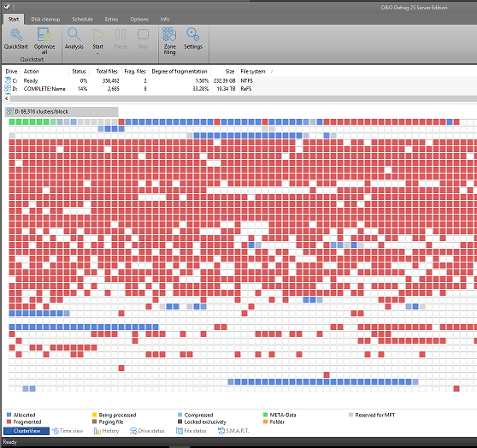Image resolution: width=477 pixels, height=448 pixels.
Task: Sort by Action column header
Action: (32, 72)
